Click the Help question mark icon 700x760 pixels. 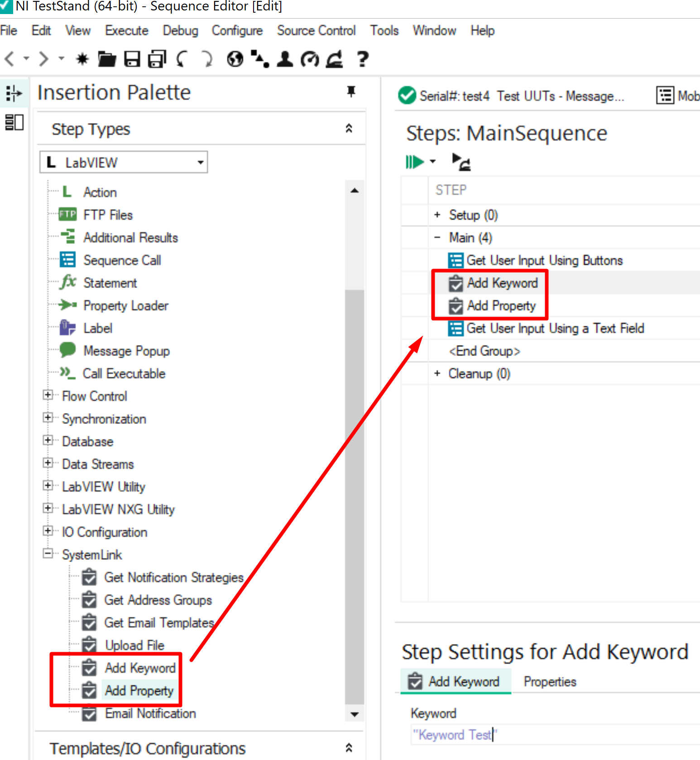pyautogui.click(x=362, y=59)
